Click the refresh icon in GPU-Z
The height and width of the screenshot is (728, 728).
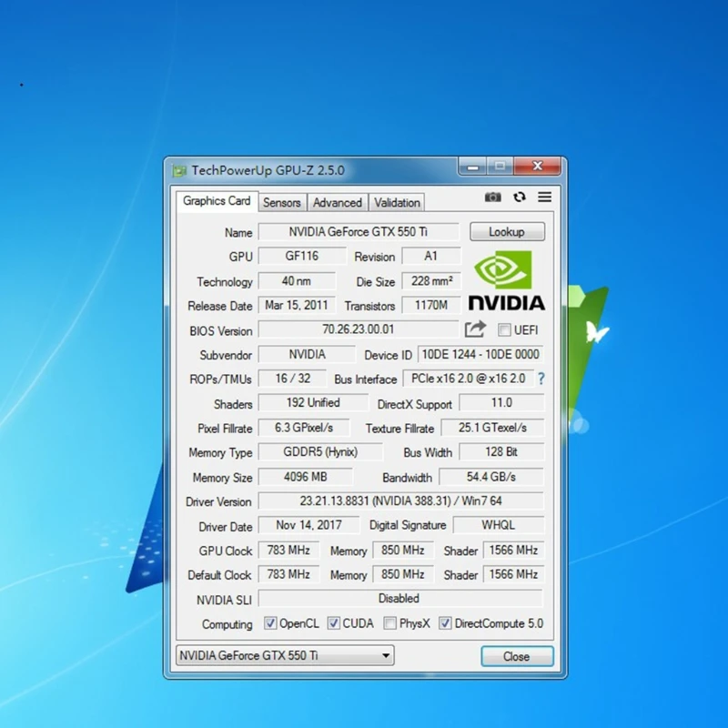[x=519, y=197]
